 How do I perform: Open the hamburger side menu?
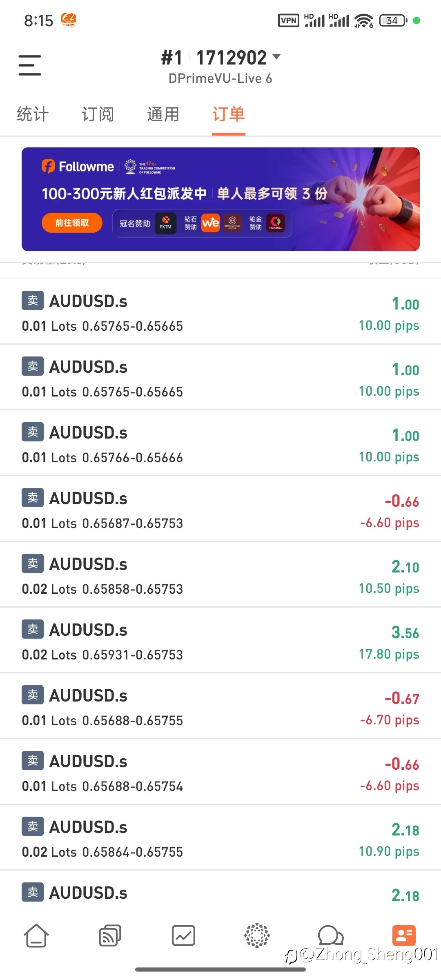coord(30,65)
